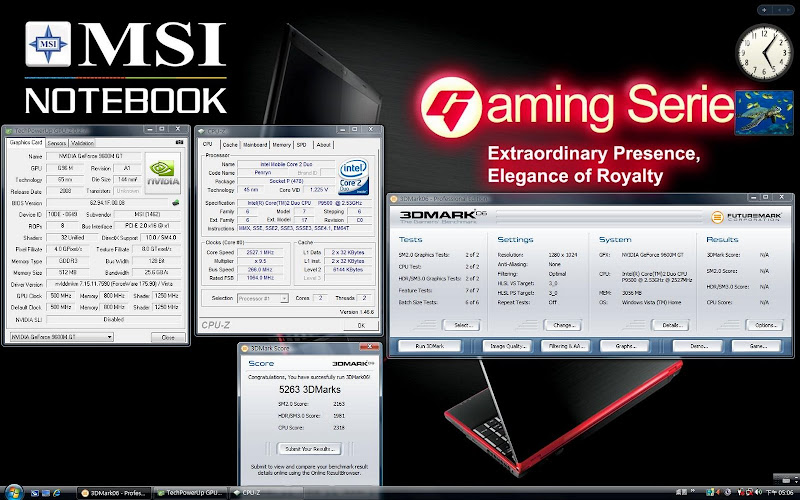Click Submit Your Results button

[310, 449]
